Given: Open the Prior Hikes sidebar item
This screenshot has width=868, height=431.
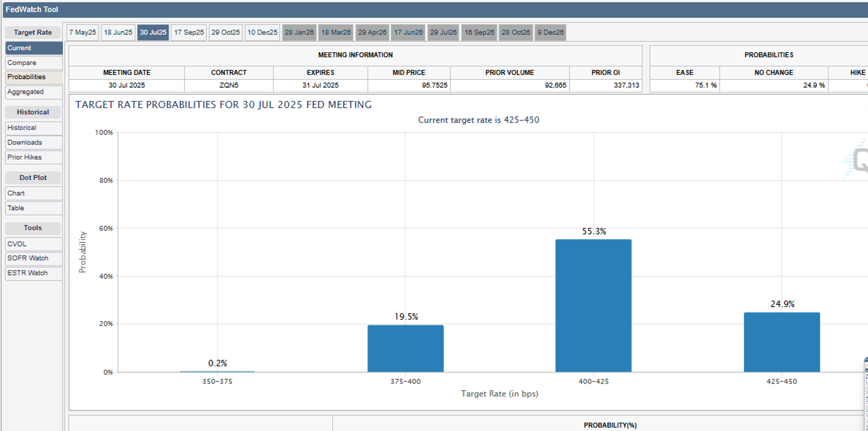Looking at the screenshot, I should tap(33, 157).
